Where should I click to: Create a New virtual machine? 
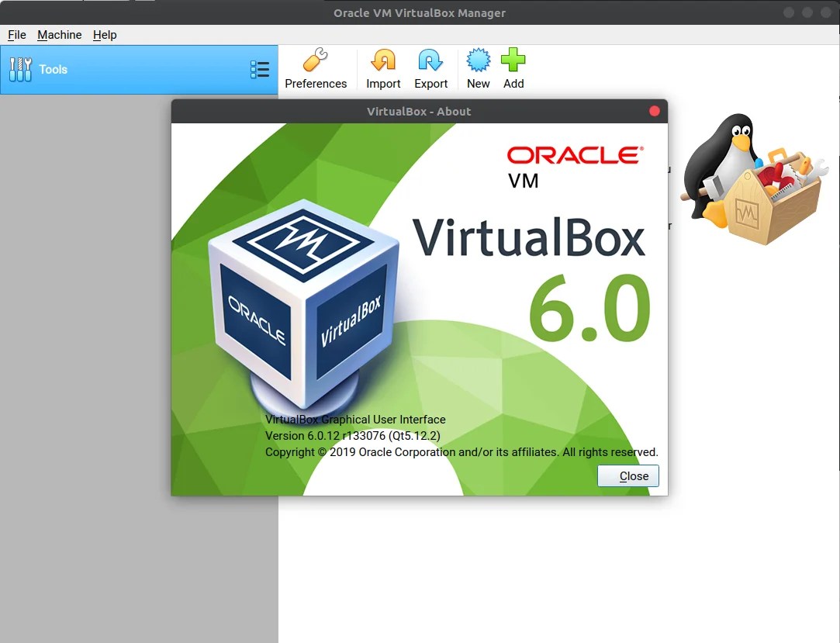(x=478, y=68)
